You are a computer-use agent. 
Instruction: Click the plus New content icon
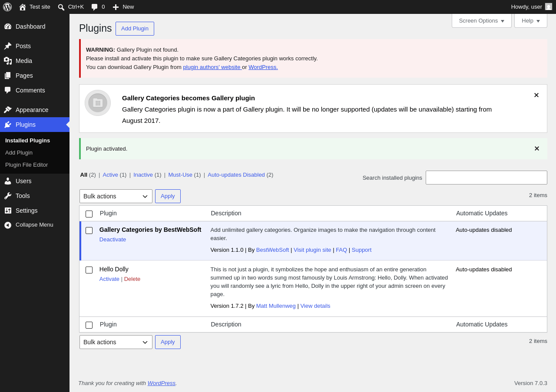pyautogui.click(x=116, y=7)
